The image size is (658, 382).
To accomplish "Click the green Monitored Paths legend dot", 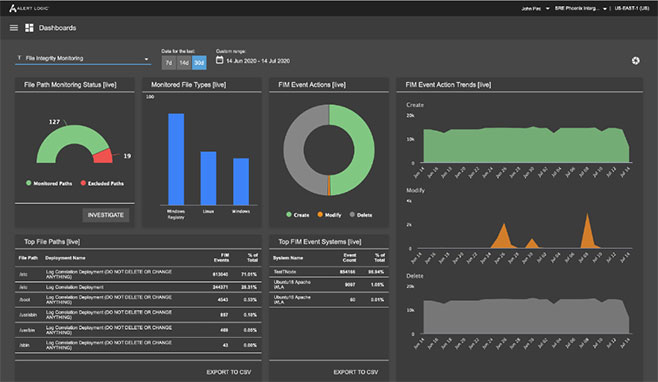I will click(x=29, y=183).
